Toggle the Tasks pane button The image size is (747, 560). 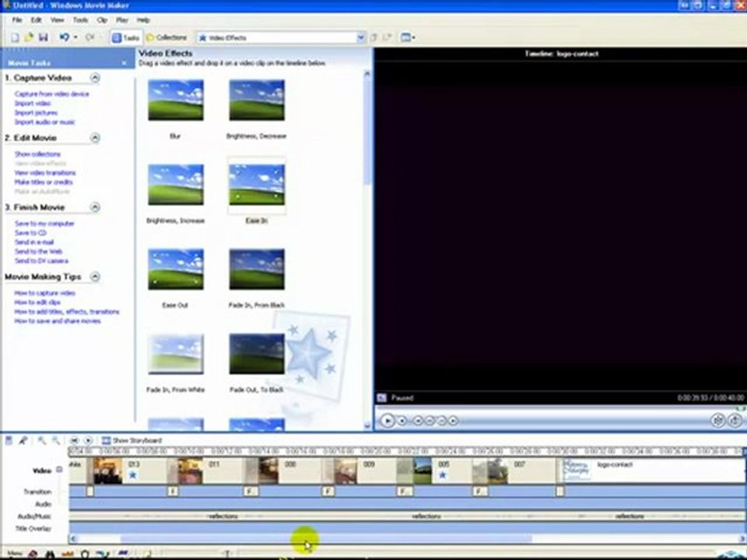point(126,37)
